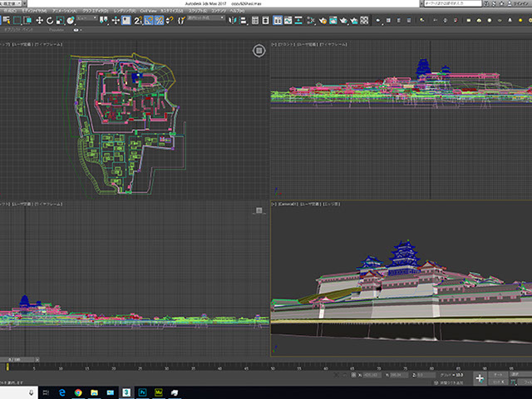Open Chrome from the Windows taskbar

[x=77, y=392]
